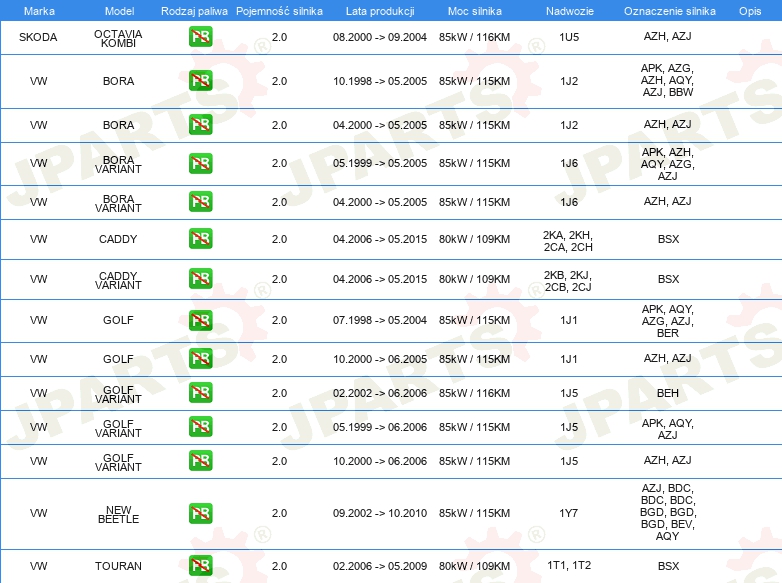782x583 pixels.
Task: Click fuel icon in Caddy Variant row
Action: 200,278
